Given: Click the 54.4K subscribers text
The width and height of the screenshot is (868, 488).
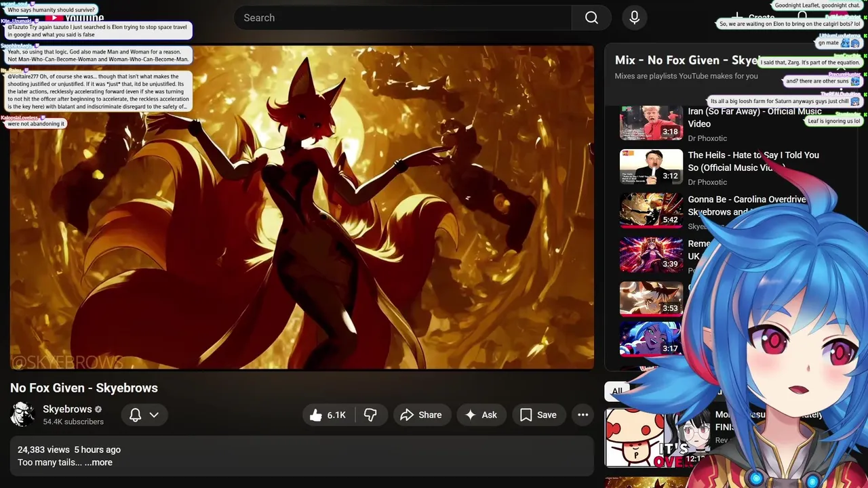Looking at the screenshot, I should (x=73, y=422).
